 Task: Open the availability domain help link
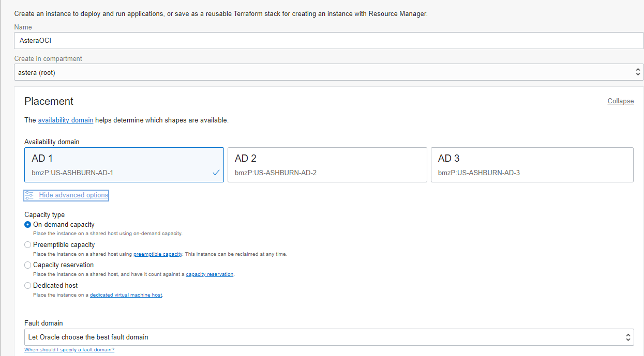click(x=66, y=120)
